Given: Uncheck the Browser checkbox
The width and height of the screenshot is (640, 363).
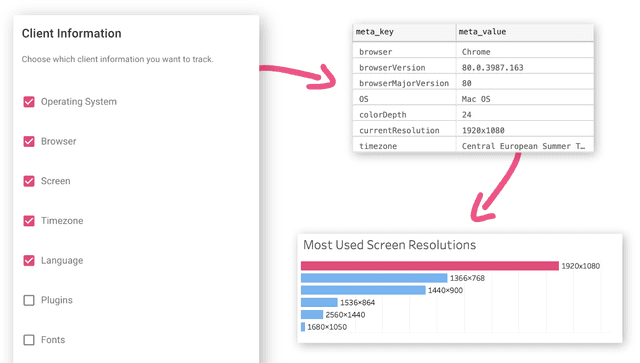Looking at the screenshot, I should (29, 141).
